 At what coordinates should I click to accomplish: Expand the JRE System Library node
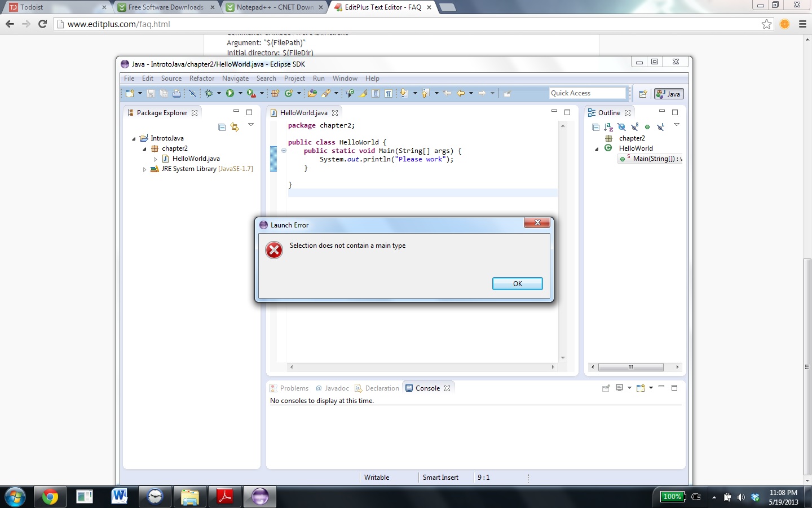pyautogui.click(x=145, y=169)
